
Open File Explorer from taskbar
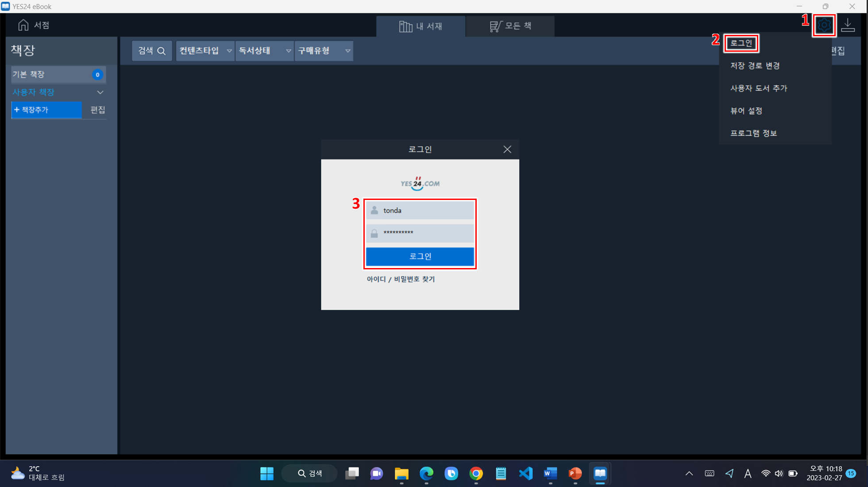(x=401, y=473)
